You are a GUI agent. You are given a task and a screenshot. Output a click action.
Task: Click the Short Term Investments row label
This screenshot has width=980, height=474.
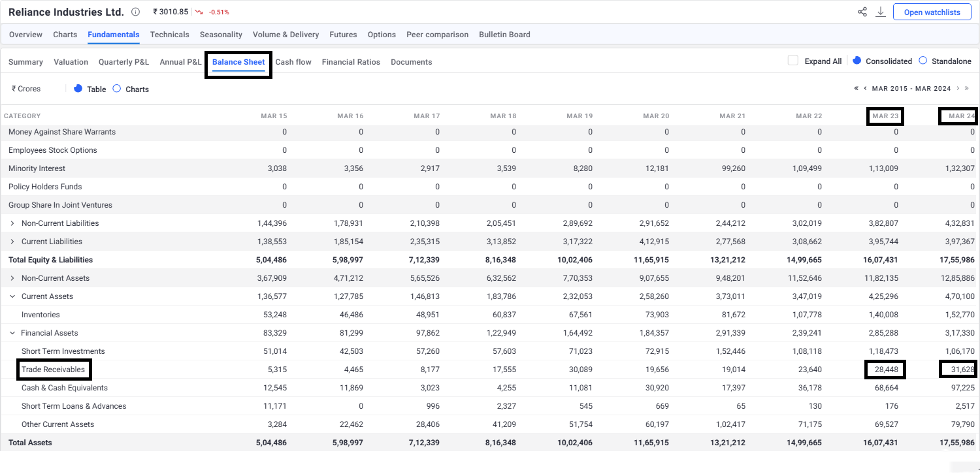pyautogui.click(x=63, y=351)
